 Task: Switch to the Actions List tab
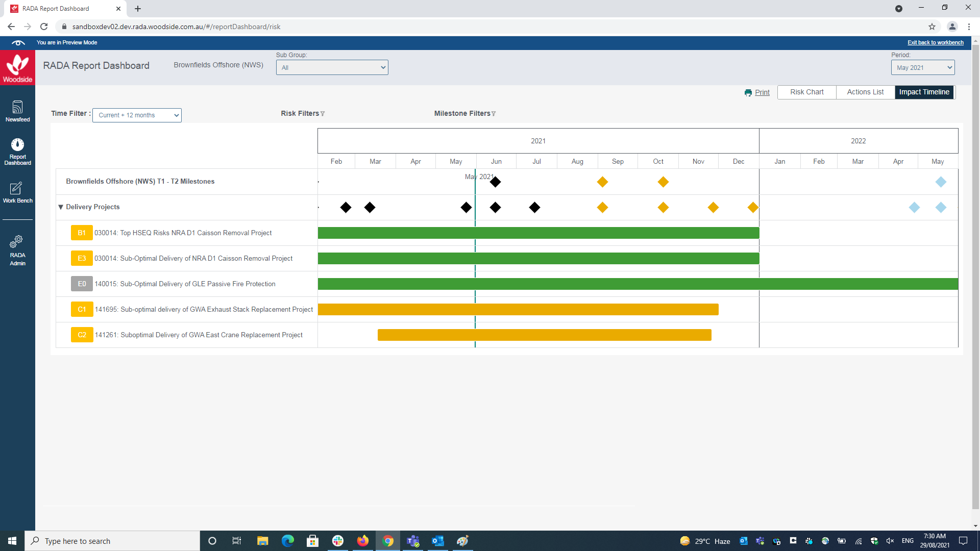865,92
